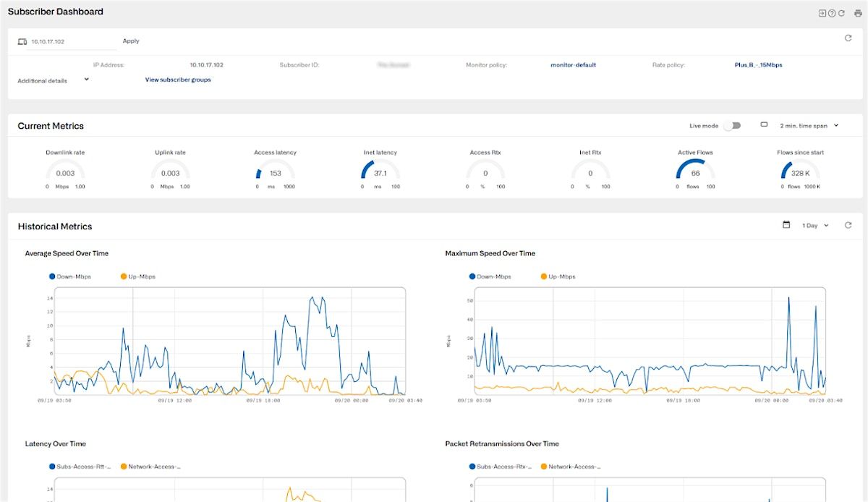Toggle Live mode switch
This screenshot has height=502, width=868.
pyautogui.click(x=733, y=126)
